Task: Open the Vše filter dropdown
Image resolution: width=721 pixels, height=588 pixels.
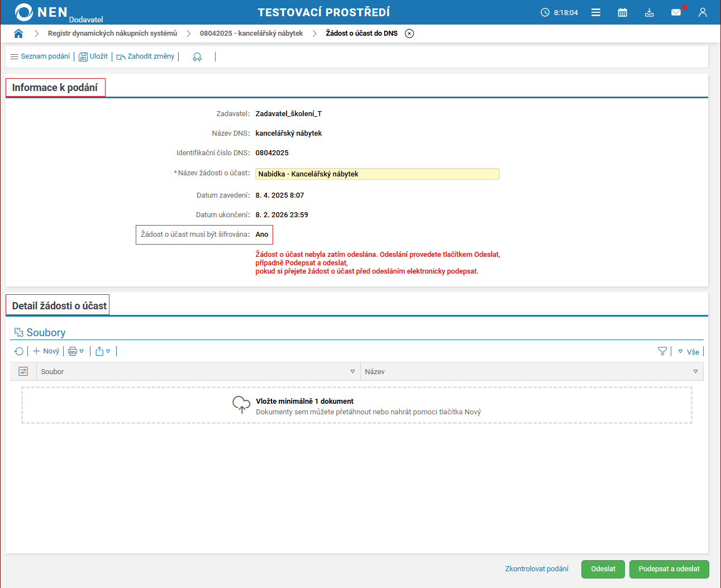Action: click(x=689, y=352)
